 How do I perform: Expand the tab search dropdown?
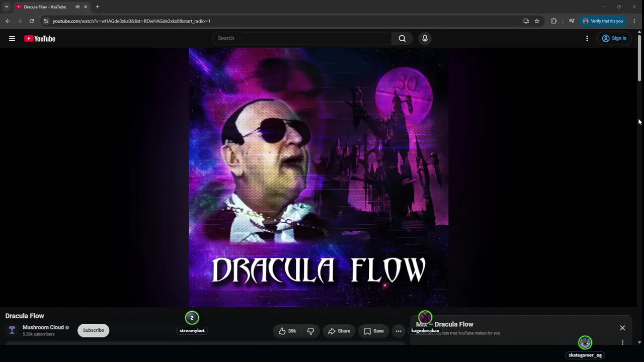point(7,7)
